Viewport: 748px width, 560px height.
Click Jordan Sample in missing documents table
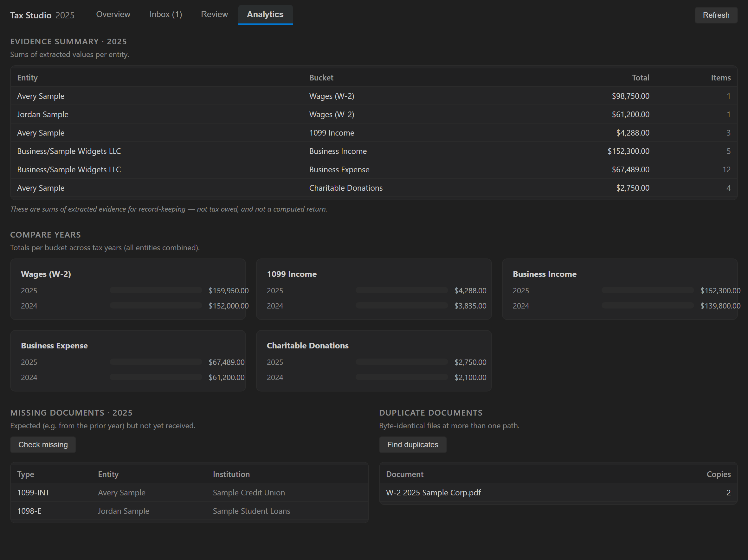coord(124,511)
